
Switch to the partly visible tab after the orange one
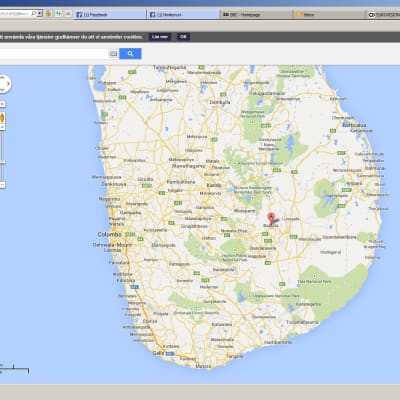point(383,15)
